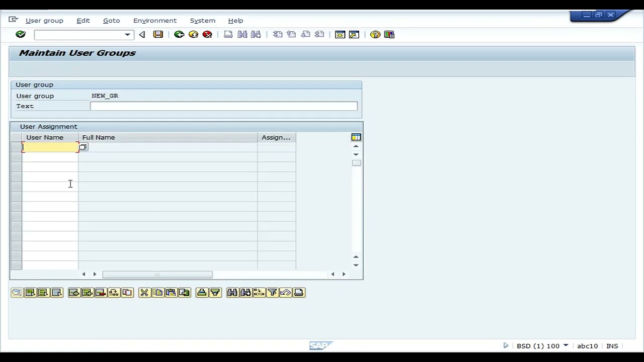The height and width of the screenshot is (362, 644).
Task: Click the Create New Session icon
Action: click(x=340, y=34)
